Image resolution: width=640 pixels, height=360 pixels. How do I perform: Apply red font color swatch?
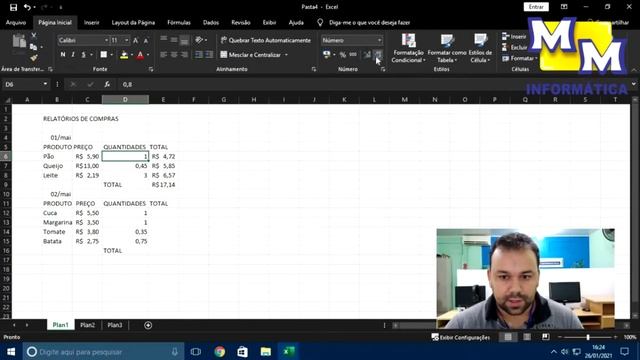tap(140, 55)
